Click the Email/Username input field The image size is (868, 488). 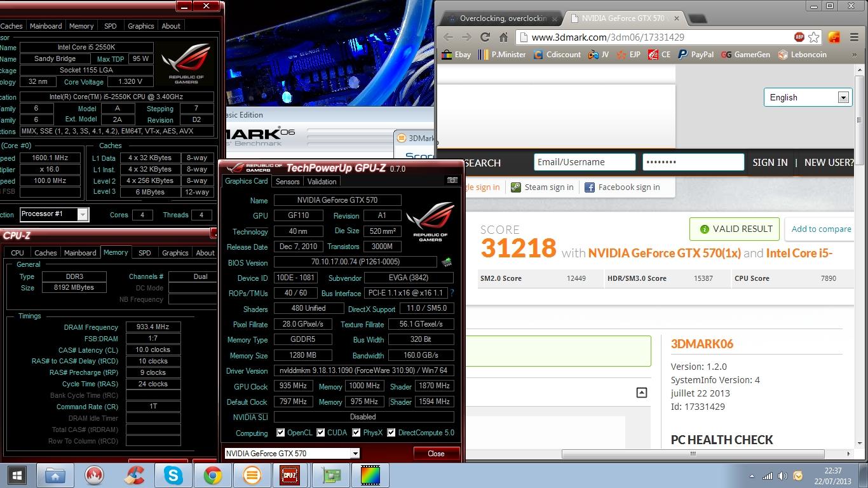[x=585, y=162]
